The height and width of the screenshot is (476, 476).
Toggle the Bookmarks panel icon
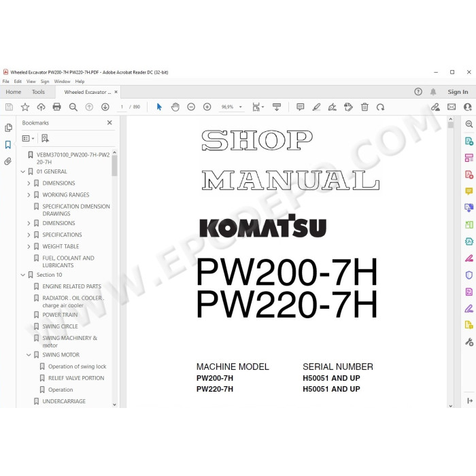8,144
